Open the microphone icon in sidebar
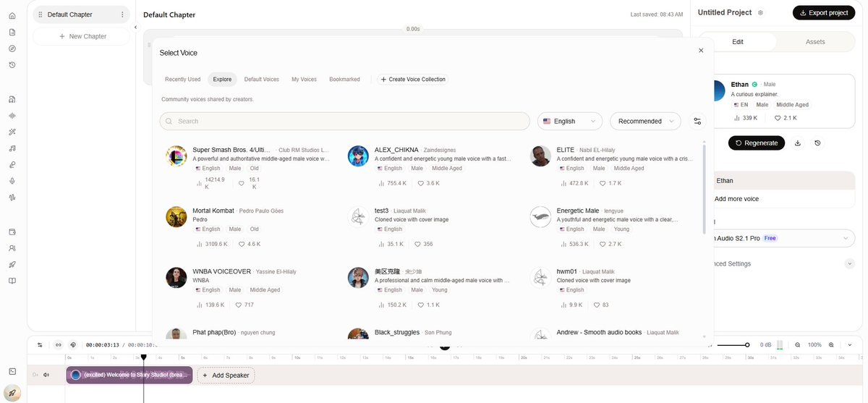The width and height of the screenshot is (868, 403). [12, 181]
